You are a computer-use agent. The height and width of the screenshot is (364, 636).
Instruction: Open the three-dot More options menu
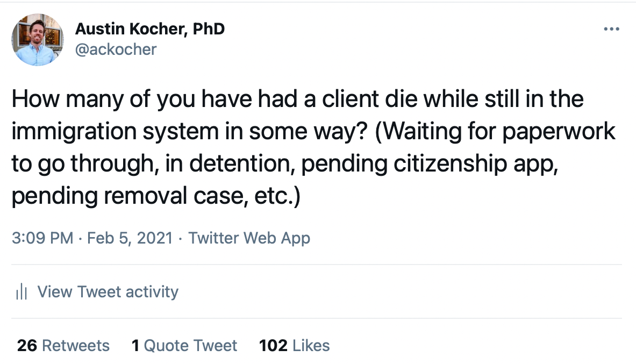click(611, 29)
